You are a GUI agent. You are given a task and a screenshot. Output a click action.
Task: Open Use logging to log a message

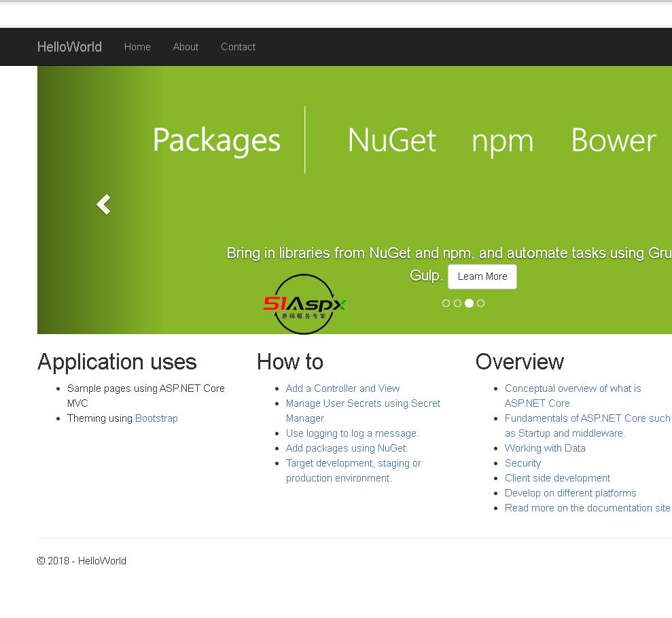tap(352, 433)
